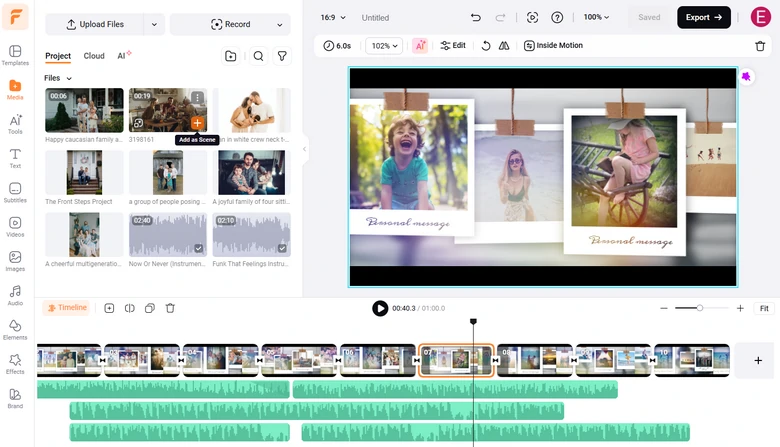Open the Edit adjustments button
Viewport: 780px width, 447px height.
tap(453, 46)
